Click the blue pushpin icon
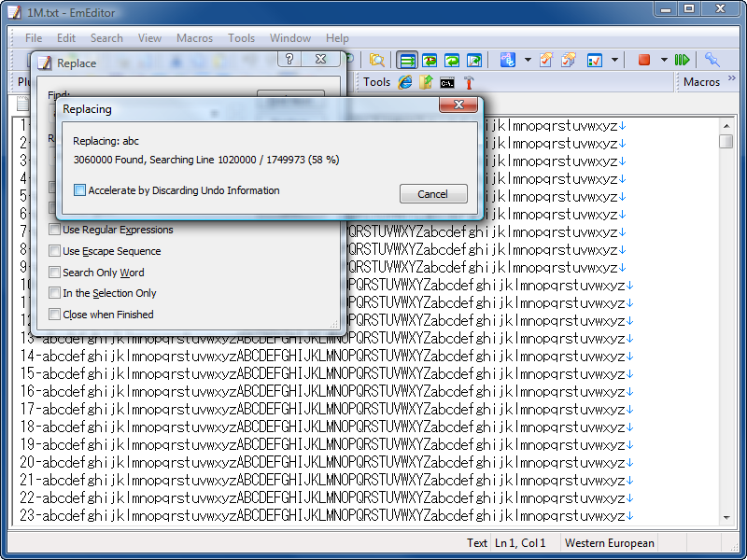Screen dimensions: 747x560 [x=712, y=60]
